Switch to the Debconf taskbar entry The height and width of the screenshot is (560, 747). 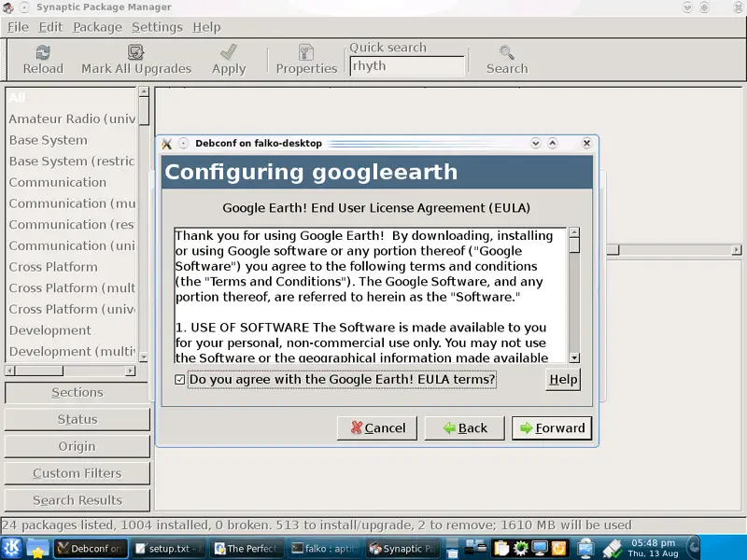pyautogui.click(x=90, y=548)
